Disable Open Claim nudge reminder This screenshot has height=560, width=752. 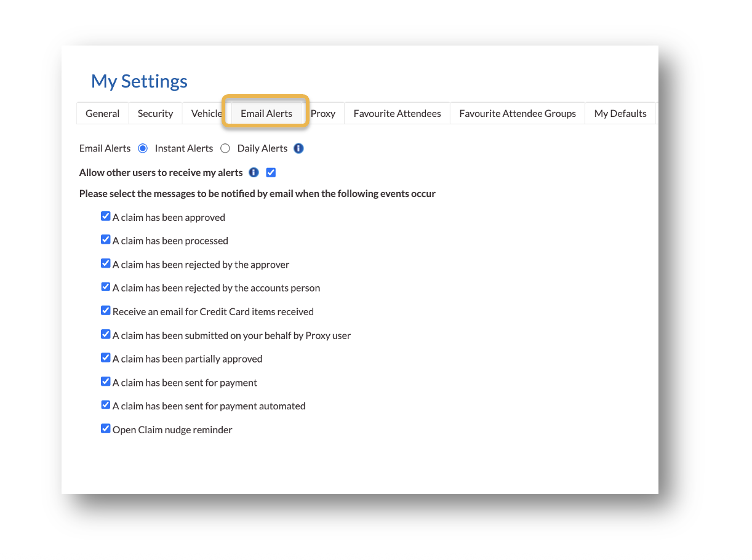pyautogui.click(x=106, y=429)
